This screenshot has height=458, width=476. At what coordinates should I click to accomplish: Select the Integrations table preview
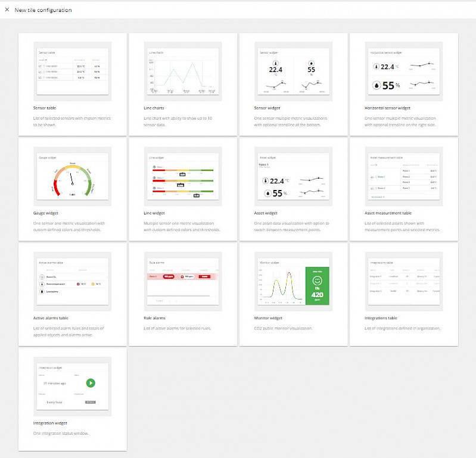tap(403, 282)
